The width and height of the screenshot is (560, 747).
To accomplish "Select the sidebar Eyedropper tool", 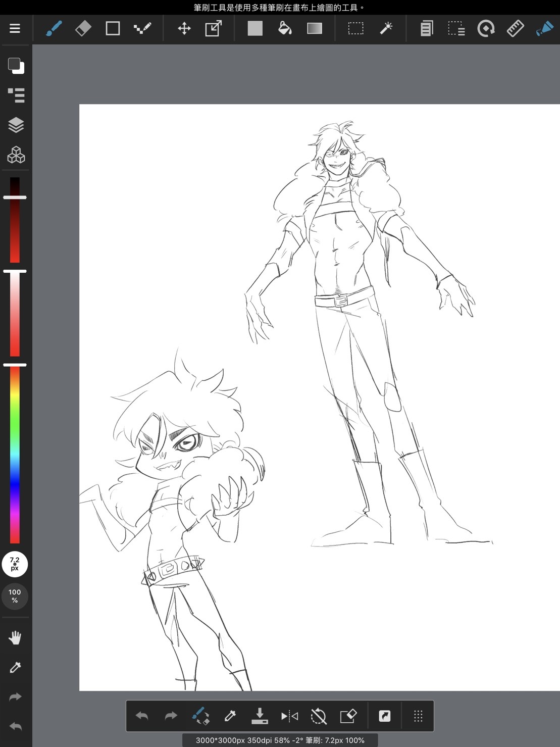I will coord(15,668).
